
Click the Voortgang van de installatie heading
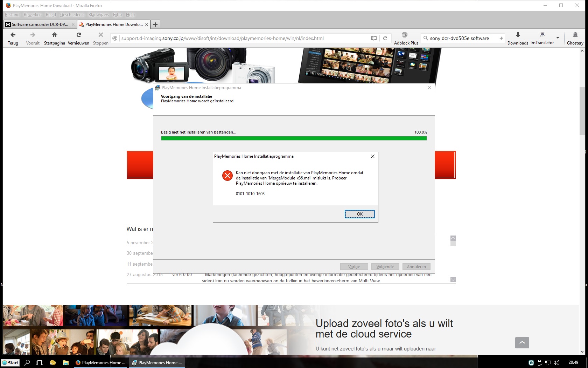coord(187,96)
